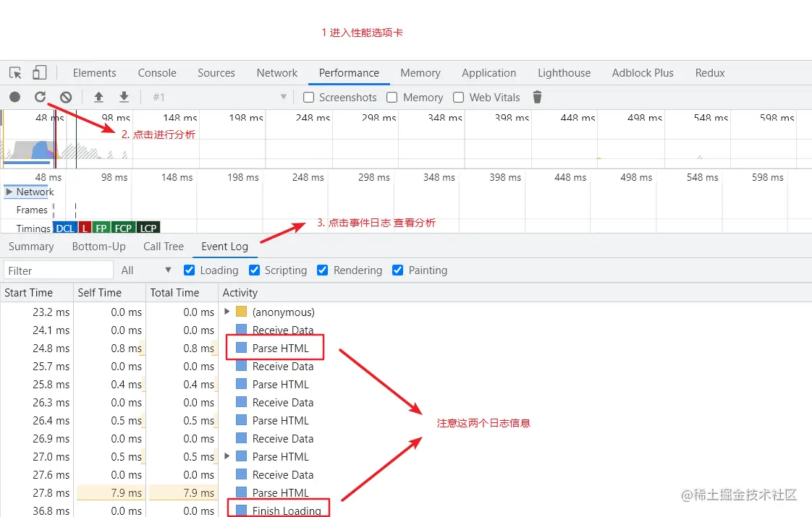Switch to the Summary tab
The width and height of the screenshot is (812, 517).
click(x=31, y=247)
